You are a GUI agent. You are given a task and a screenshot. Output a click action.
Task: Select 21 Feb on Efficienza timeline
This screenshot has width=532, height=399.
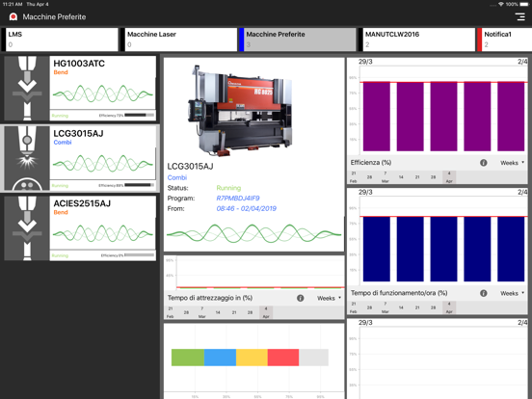pyautogui.click(x=354, y=177)
